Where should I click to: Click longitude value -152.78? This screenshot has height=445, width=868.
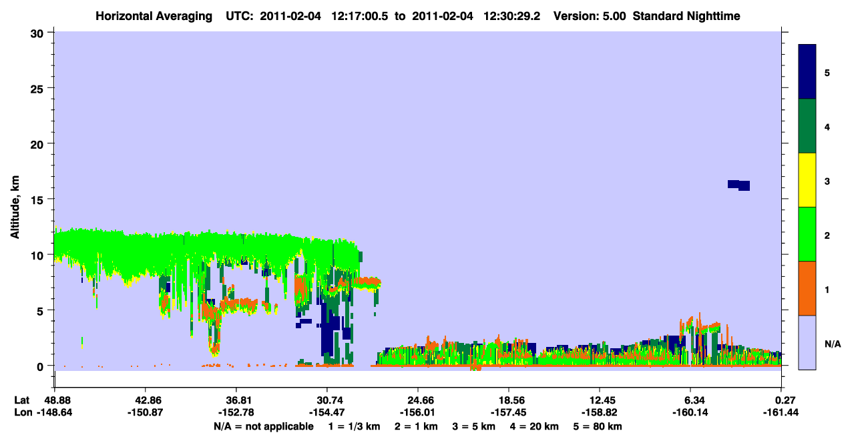point(236,412)
